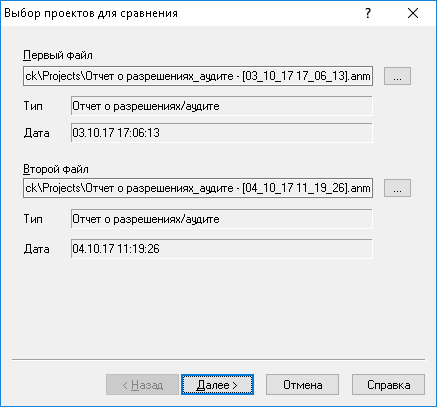This screenshot has height=407, width=437.
Task: Go back with the Назад button
Action: tap(142, 385)
